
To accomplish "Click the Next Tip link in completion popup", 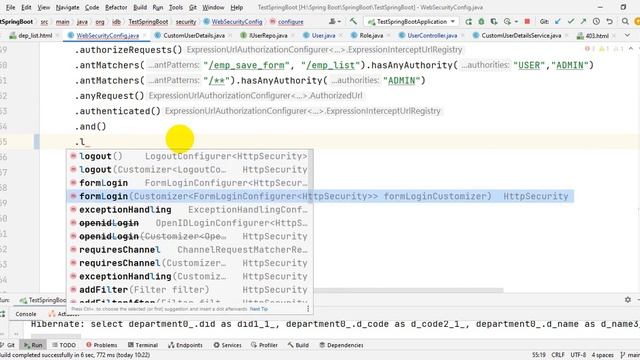I will pyautogui.click(x=258, y=309).
